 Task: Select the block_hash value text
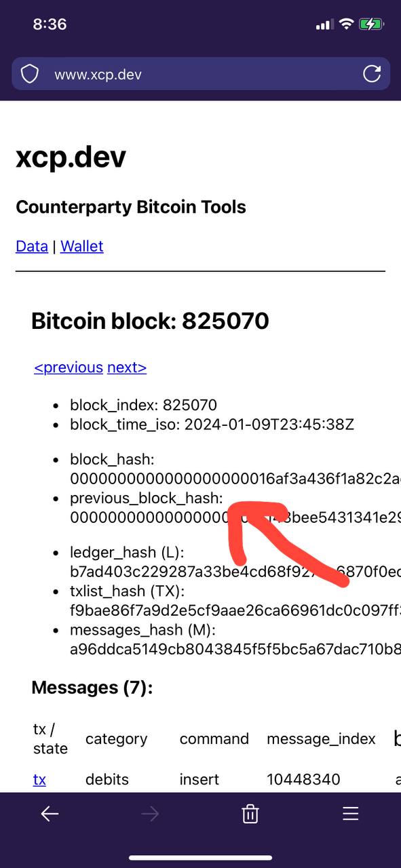point(235,478)
